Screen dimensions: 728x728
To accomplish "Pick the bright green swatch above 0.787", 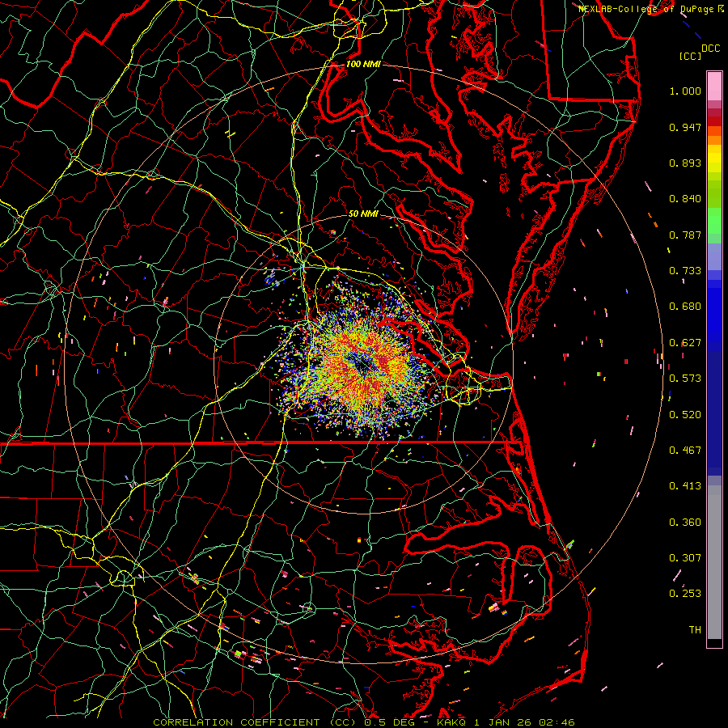I will click(x=714, y=221).
